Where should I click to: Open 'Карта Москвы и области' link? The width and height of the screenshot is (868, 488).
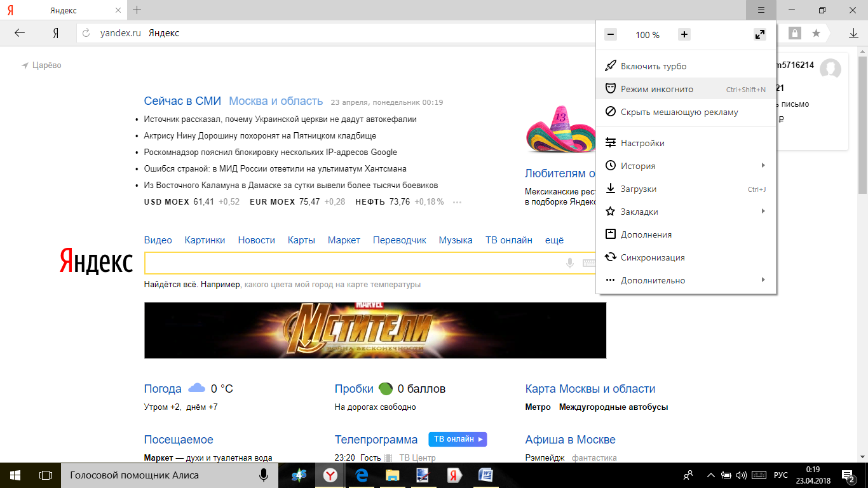coord(590,389)
